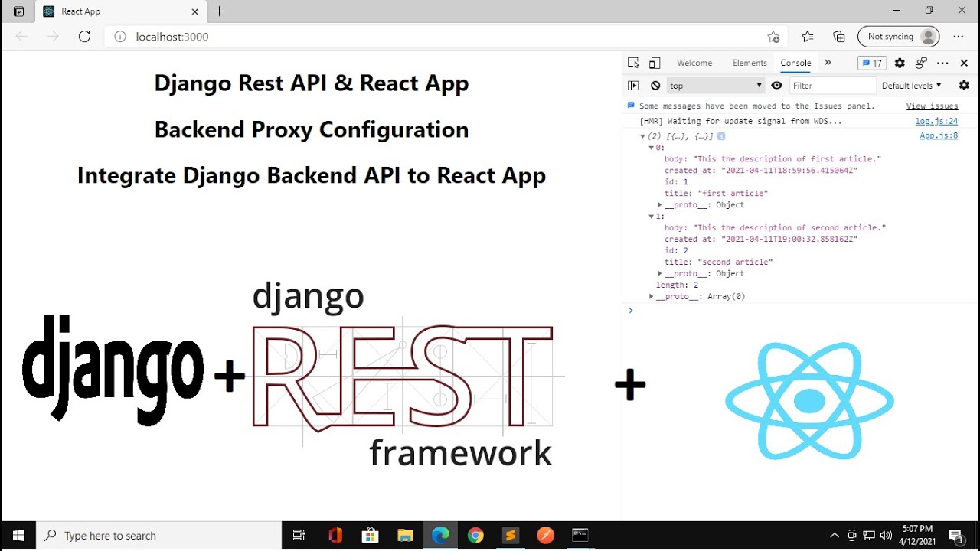Open the DevTools feedback icon

coord(921,63)
